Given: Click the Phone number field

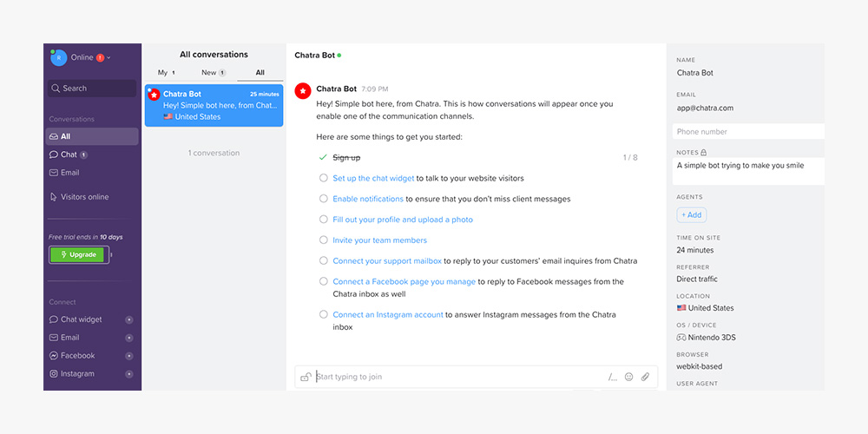Looking at the screenshot, I should coord(748,132).
